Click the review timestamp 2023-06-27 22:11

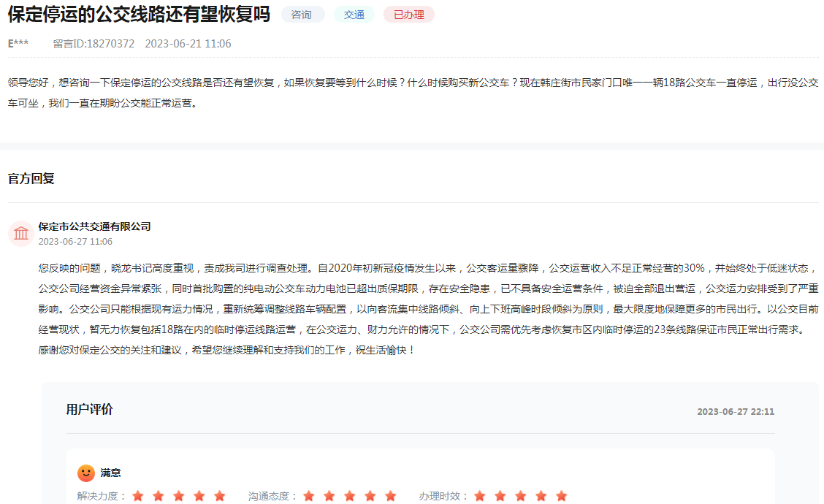point(736,411)
